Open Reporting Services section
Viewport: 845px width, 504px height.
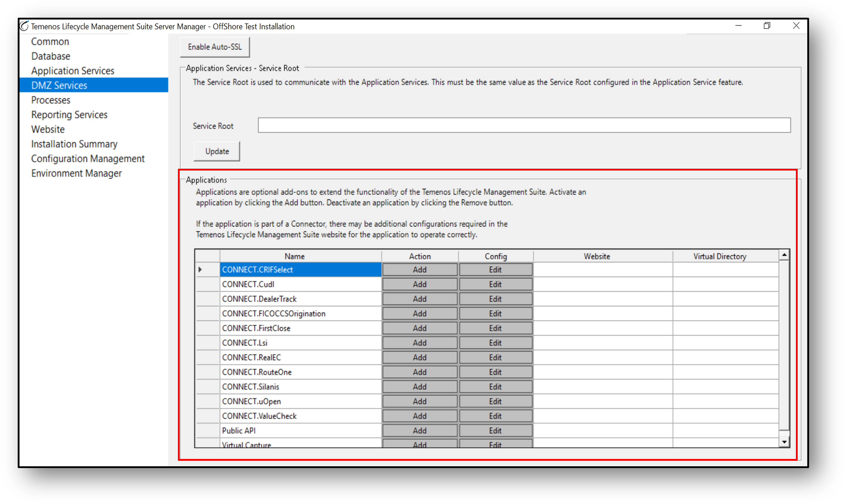pyautogui.click(x=69, y=114)
